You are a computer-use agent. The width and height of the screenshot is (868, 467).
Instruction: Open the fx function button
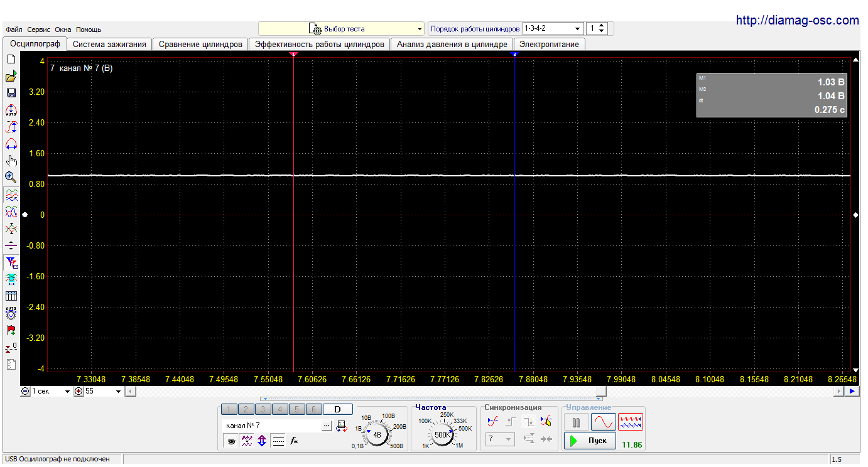pos(293,441)
